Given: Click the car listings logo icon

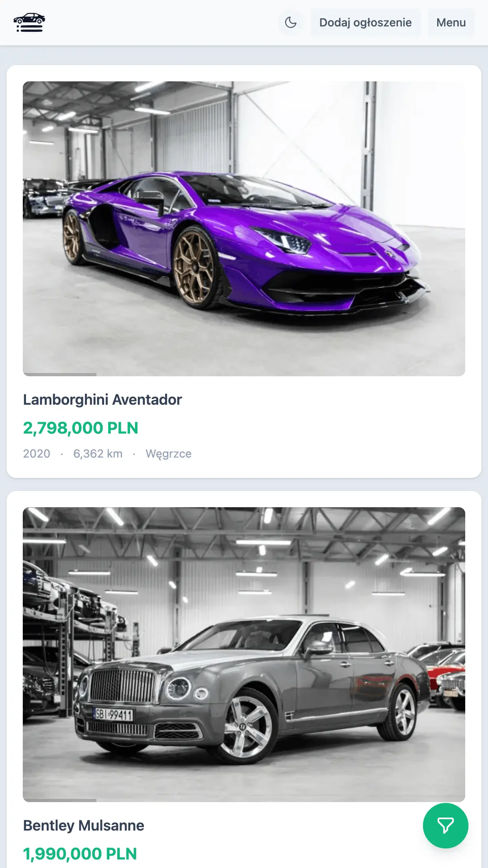Looking at the screenshot, I should pos(29,22).
